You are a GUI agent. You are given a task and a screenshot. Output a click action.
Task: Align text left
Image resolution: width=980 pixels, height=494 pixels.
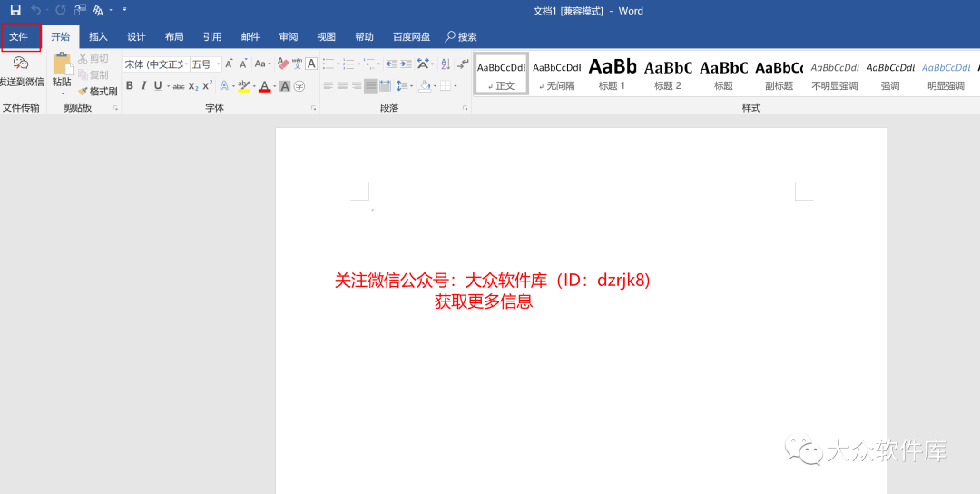click(x=328, y=85)
